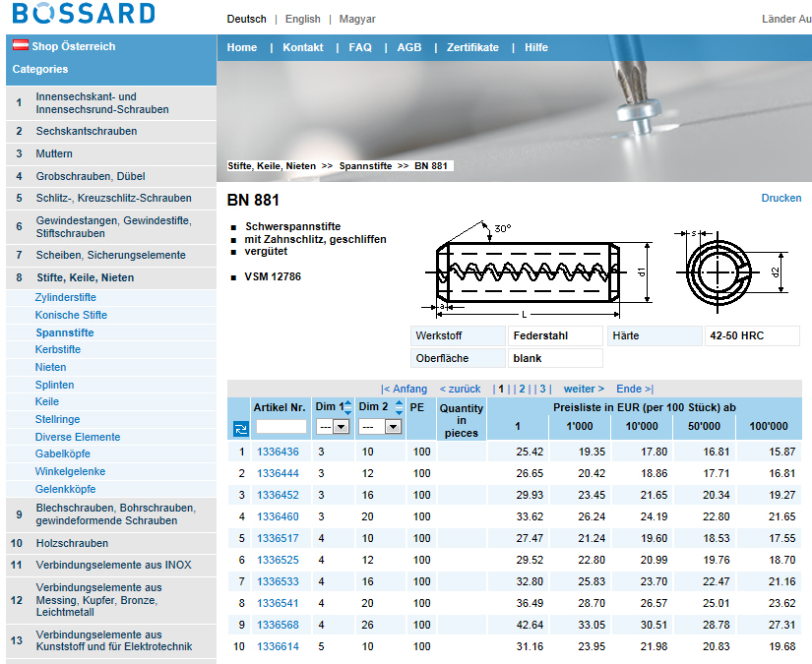
Task: Open article number 1336436
Action: tap(279, 452)
